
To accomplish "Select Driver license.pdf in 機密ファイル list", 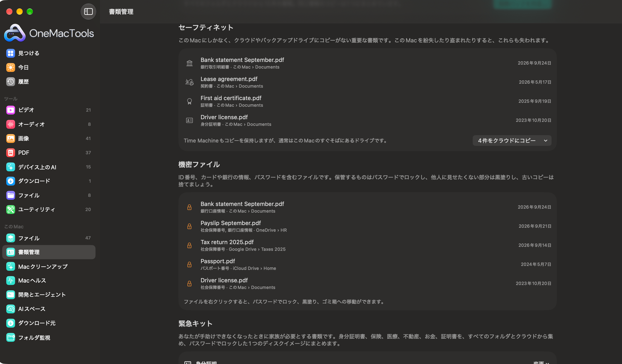I will coord(367,284).
